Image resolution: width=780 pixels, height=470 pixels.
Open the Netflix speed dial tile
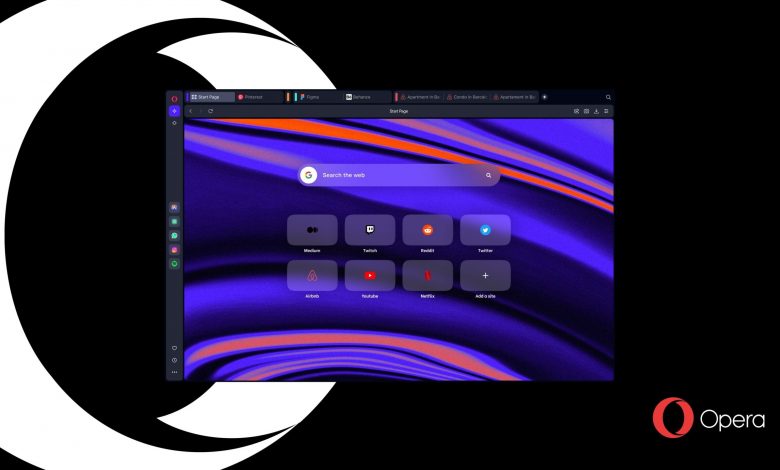tap(427, 276)
